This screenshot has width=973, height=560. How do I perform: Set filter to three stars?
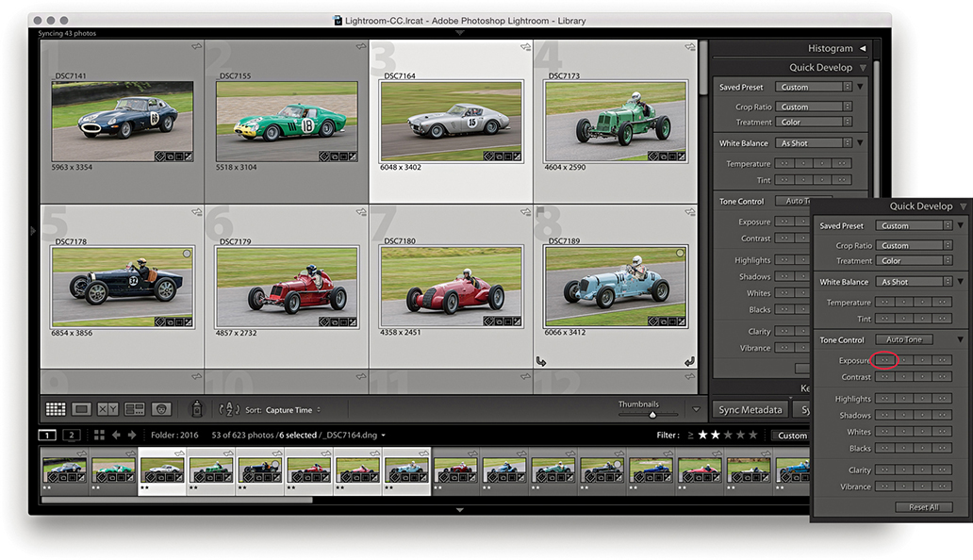click(727, 436)
